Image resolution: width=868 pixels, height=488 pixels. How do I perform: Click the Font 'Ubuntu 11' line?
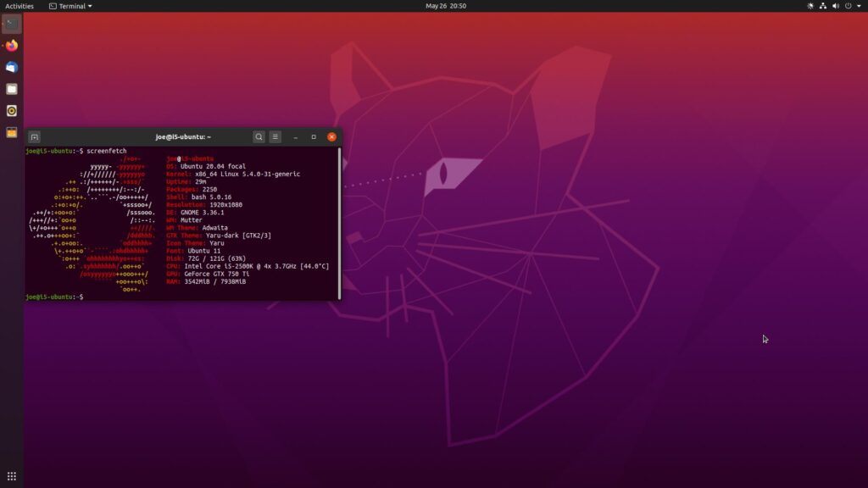pyautogui.click(x=193, y=251)
